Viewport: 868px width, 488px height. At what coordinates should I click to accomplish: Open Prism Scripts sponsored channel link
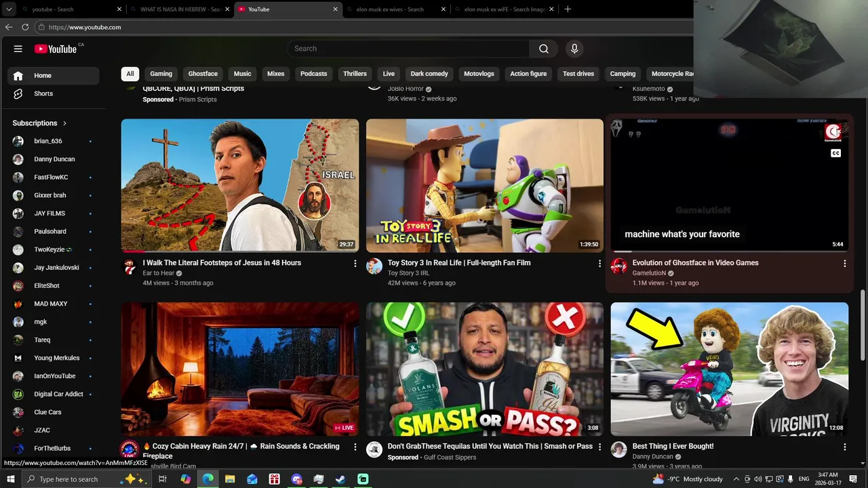point(198,100)
